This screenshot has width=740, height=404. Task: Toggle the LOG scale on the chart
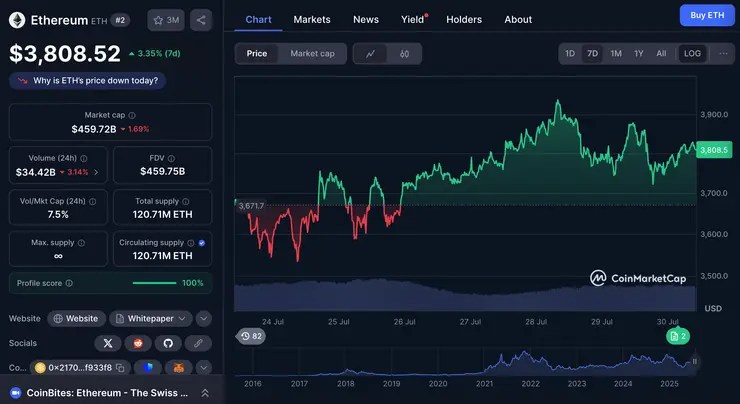click(692, 53)
